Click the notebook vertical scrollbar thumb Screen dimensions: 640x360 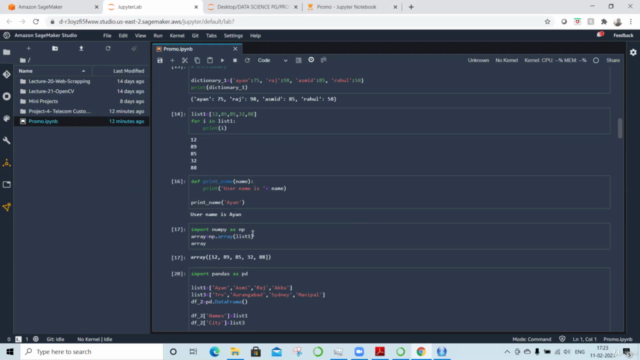pos(620,128)
